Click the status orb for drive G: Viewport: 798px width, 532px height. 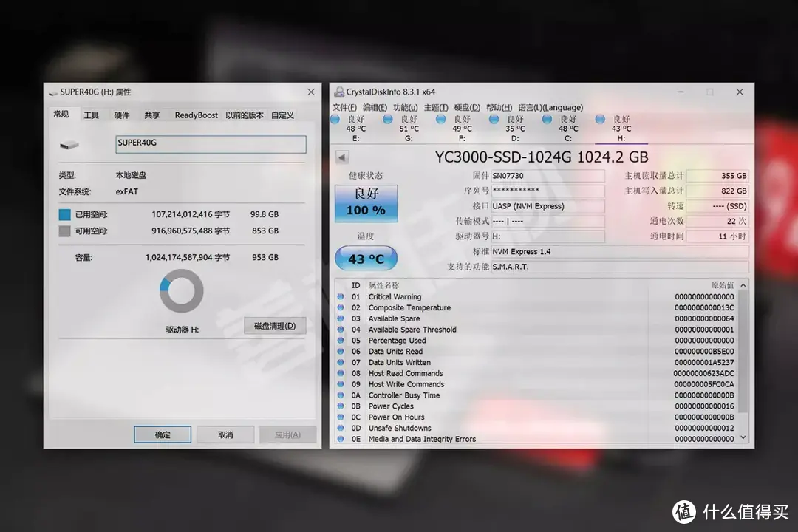tap(388, 119)
